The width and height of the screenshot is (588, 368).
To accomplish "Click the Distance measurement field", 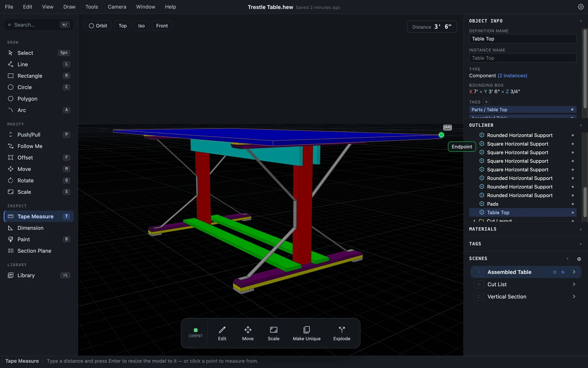I will [432, 26].
